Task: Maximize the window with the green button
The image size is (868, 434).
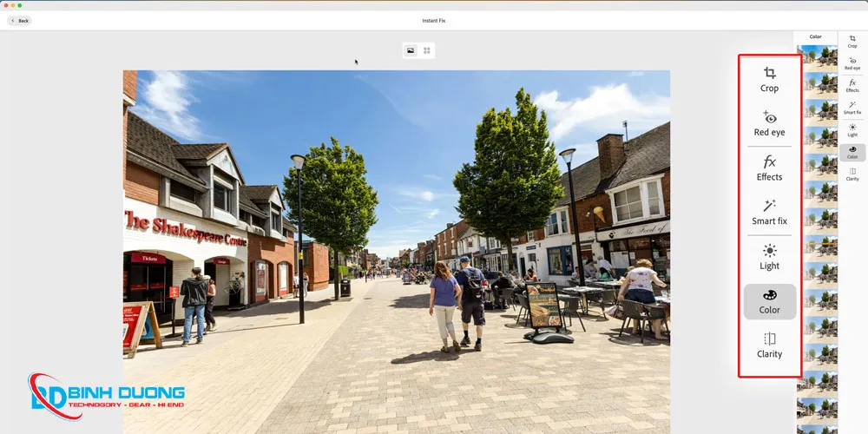Action: click(19, 5)
